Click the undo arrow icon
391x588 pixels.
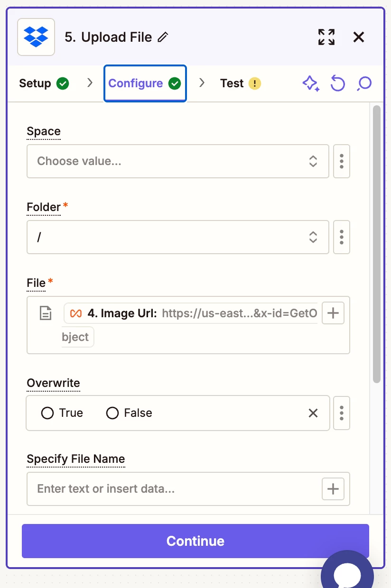click(x=337, y=84)
